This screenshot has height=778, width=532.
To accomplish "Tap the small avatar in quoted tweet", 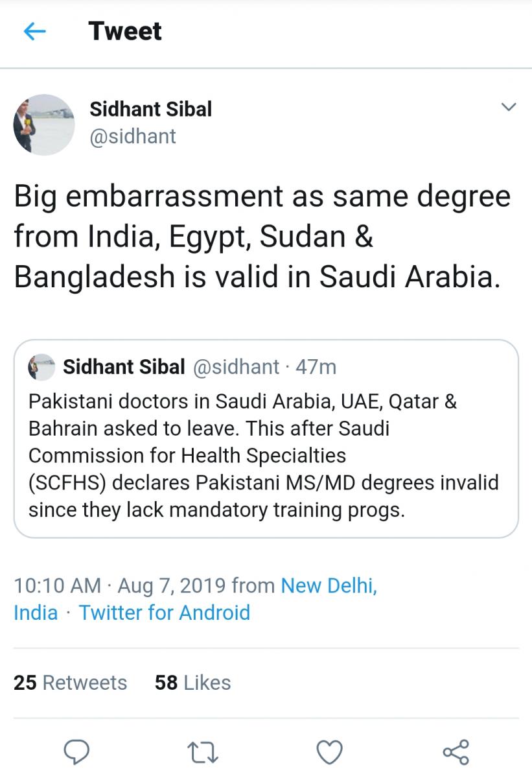I will pyautogui.click(x=41, y=367).
